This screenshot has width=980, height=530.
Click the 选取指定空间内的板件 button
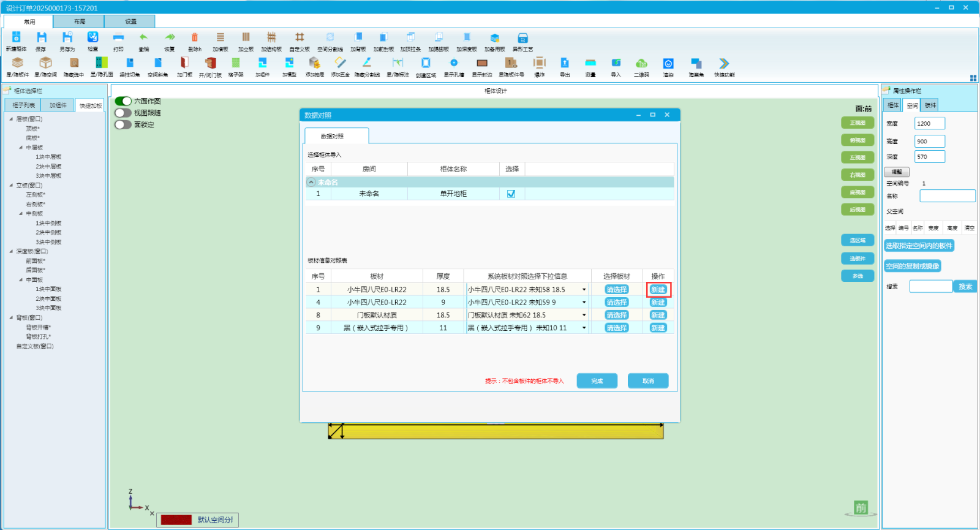[x=919, y=246]
